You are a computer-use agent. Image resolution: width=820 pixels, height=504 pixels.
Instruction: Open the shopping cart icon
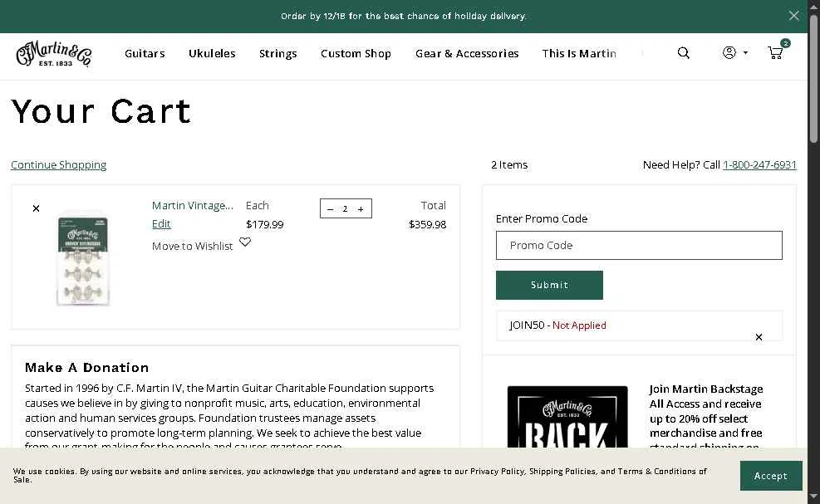pos(775,52)
